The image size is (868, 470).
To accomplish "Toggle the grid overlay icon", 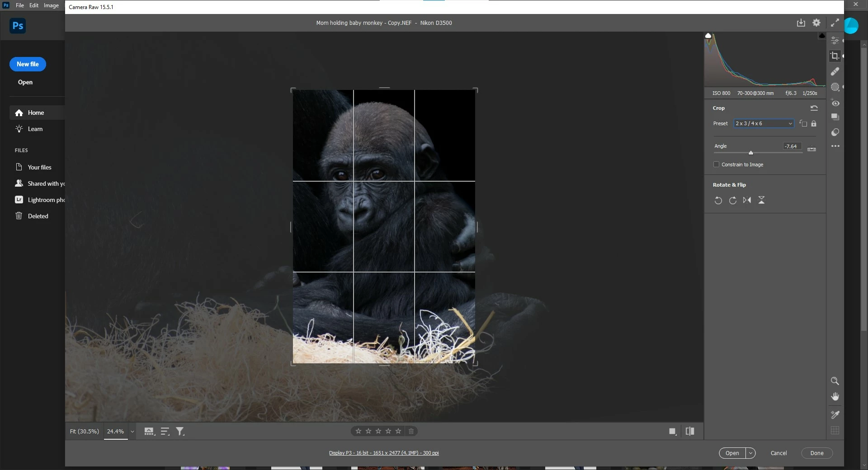I will click(835, 430).
